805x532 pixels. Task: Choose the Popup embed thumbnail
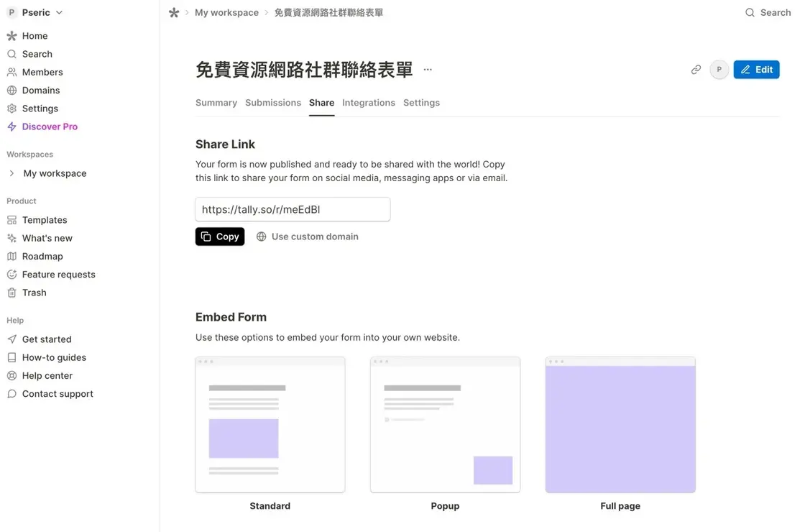[445, 425]
